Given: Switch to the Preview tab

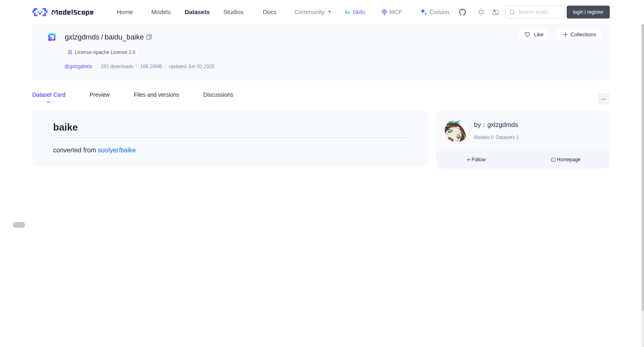Looking at the screenshot, I should point(99,95).
